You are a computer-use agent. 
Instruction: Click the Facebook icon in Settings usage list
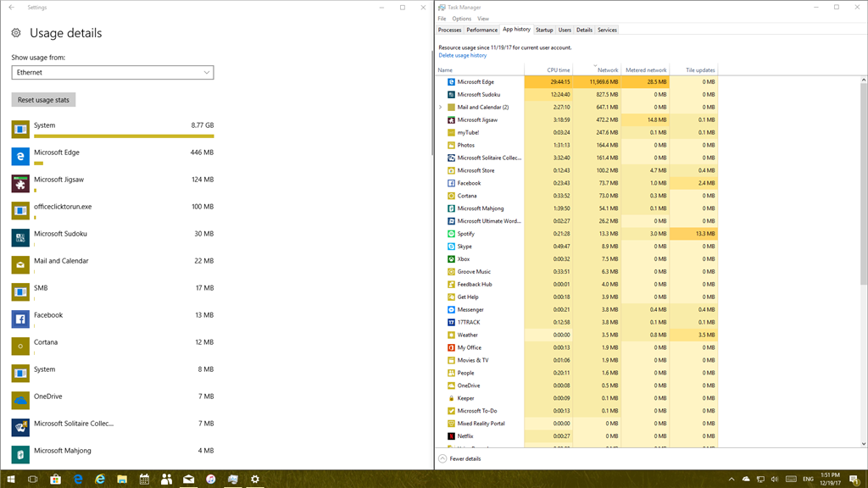[x=20, y=319]
